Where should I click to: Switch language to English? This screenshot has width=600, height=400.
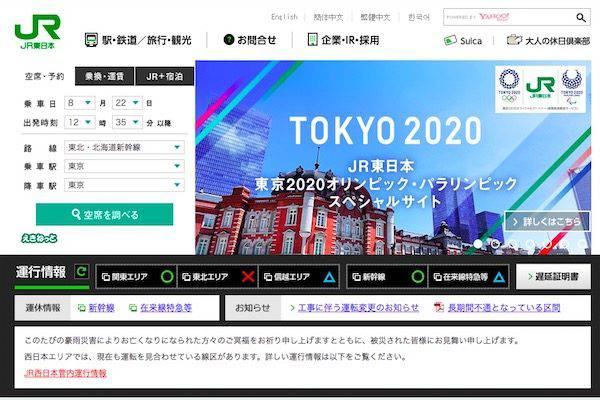pyautogui.click(x=284, y=17)
